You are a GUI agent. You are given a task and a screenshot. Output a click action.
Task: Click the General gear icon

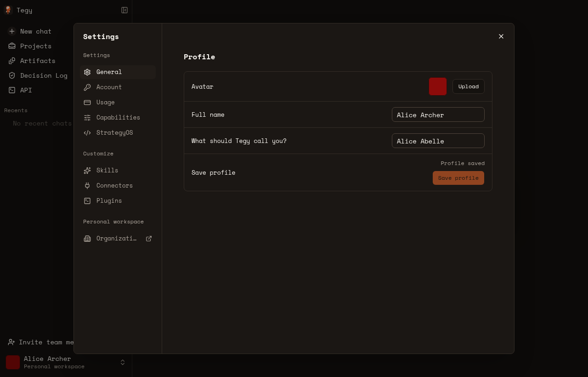(87, 72)
